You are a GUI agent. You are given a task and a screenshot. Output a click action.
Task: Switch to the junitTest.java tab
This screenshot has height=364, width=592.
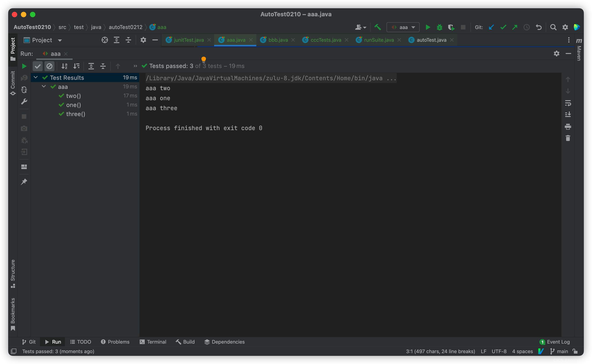click(188, 40)
